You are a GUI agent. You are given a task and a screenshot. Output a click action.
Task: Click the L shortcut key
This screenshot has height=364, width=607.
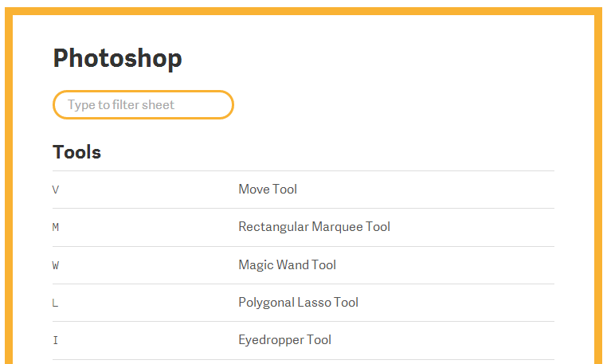pos(55,303)
